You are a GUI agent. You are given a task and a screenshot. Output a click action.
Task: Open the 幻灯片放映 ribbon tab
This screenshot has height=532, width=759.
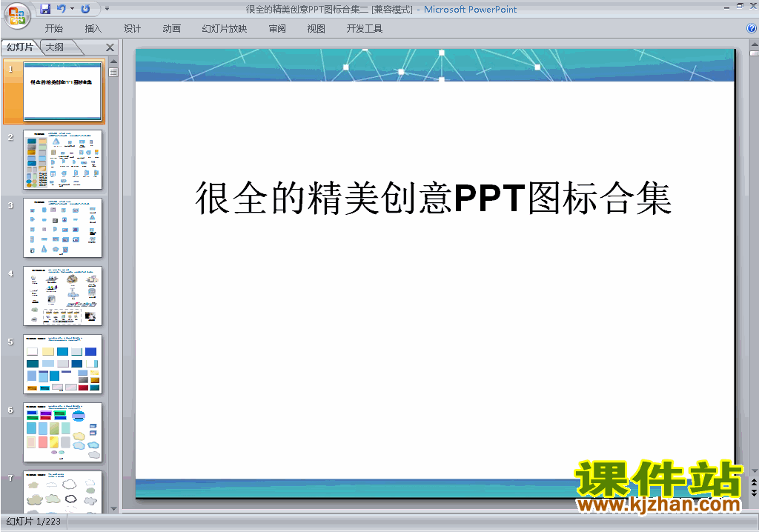click(x=224, y=29)
